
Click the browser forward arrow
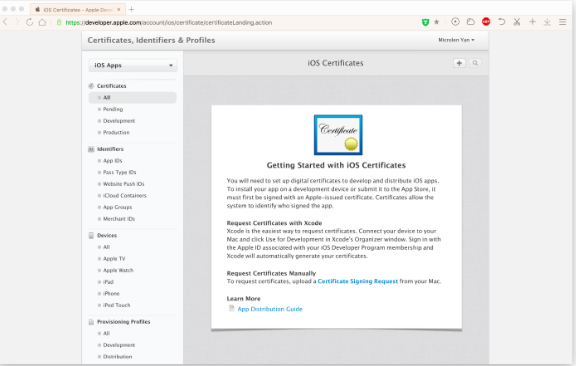pos(17,22)
